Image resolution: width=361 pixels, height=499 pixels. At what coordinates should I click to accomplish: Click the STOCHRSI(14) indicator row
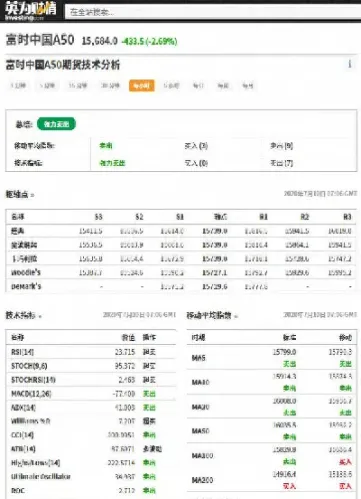tap(91, 380)
